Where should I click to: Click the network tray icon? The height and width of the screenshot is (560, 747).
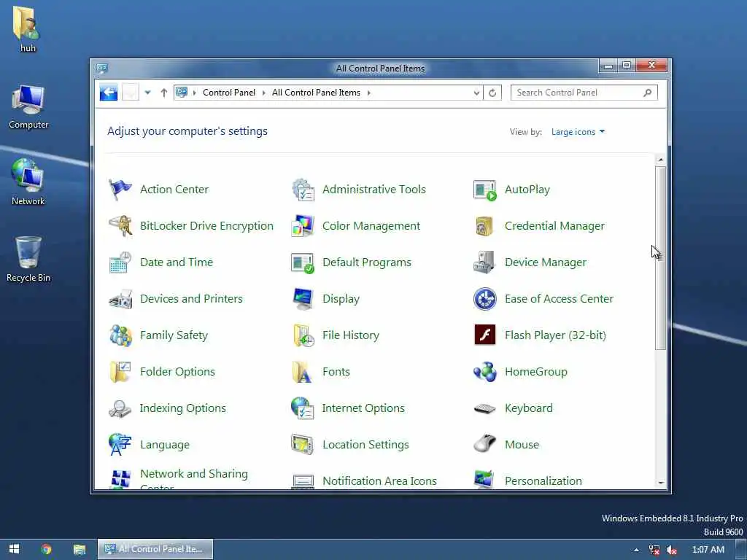pyautogui.click(x=654, y=550)
